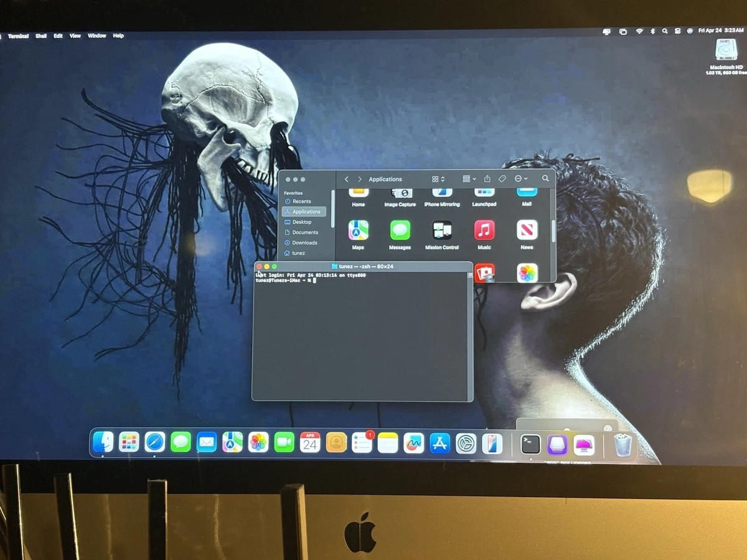Launch Freeform from the Dock
Screen dimensions: 747x560
tap(413, 443)
